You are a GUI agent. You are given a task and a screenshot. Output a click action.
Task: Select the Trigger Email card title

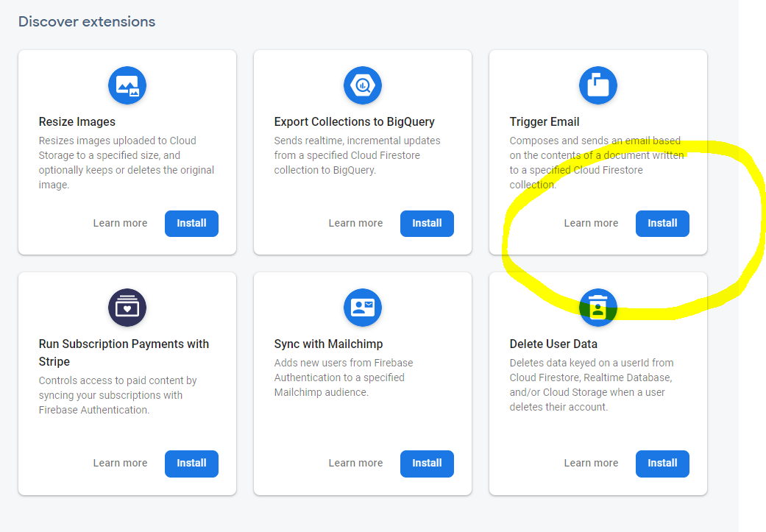(545, 122)
